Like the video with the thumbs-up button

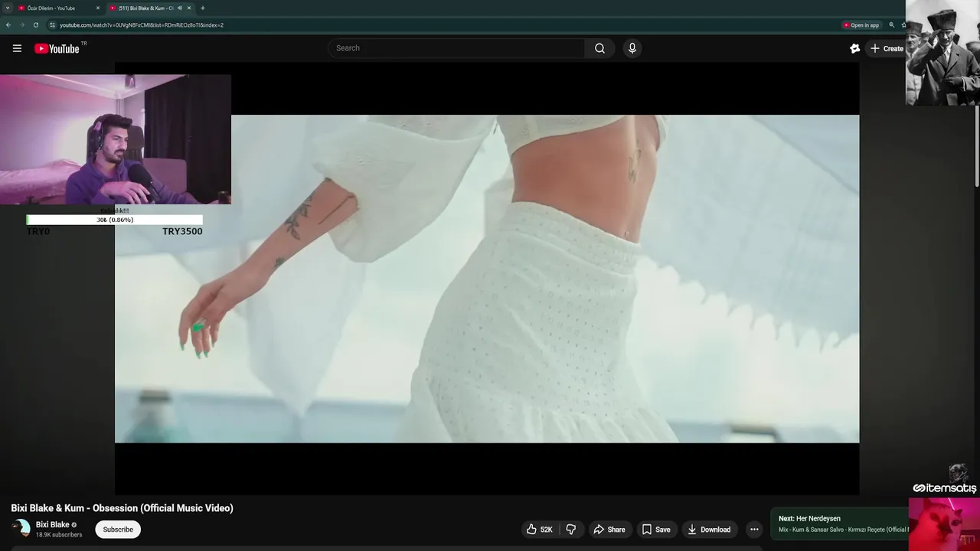540,530
